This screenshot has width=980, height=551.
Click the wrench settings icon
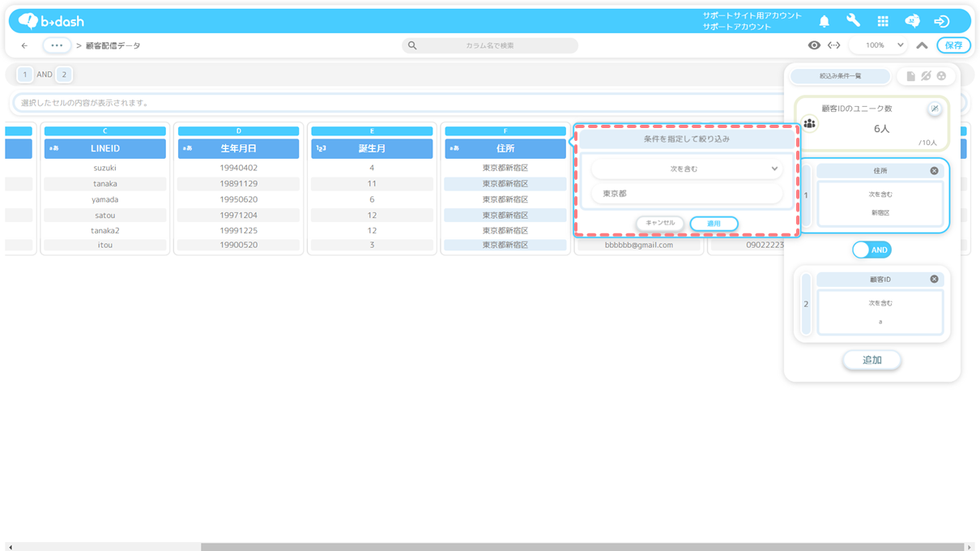click(x=853, y=21)
